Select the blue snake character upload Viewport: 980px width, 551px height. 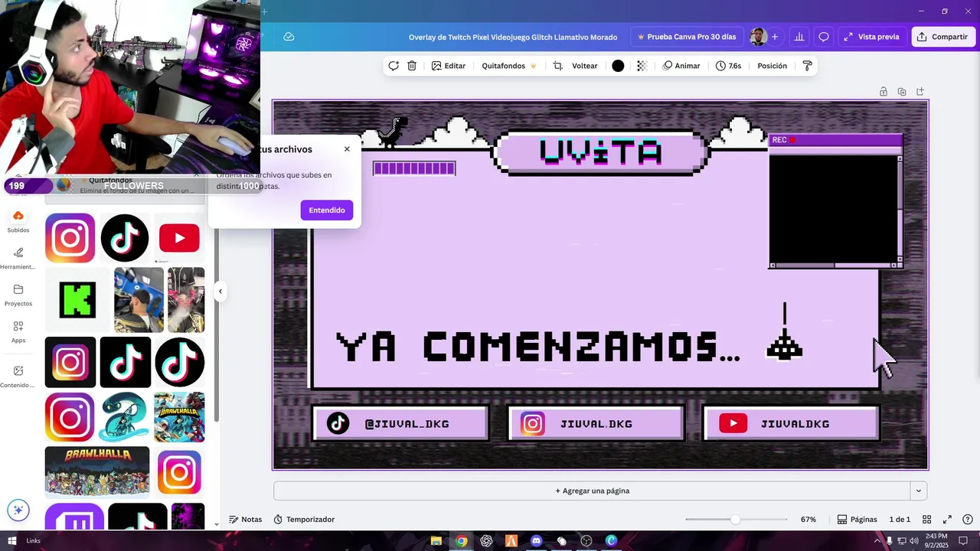pyautogui.click(x=125, y=417)
